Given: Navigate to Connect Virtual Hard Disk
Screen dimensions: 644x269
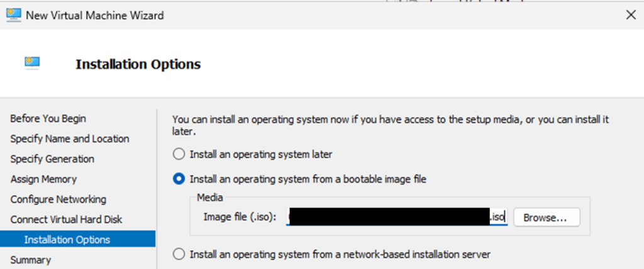Looking at the screenshot, I should (66, 219).
